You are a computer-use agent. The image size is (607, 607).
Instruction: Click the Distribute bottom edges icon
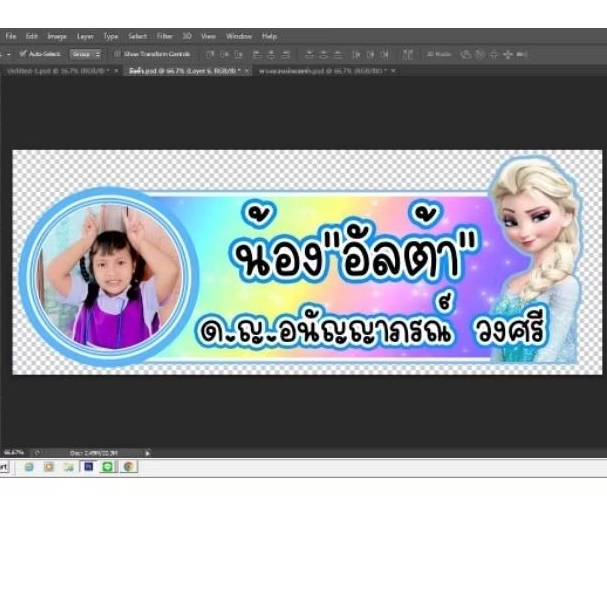click(x=338, y=55)
